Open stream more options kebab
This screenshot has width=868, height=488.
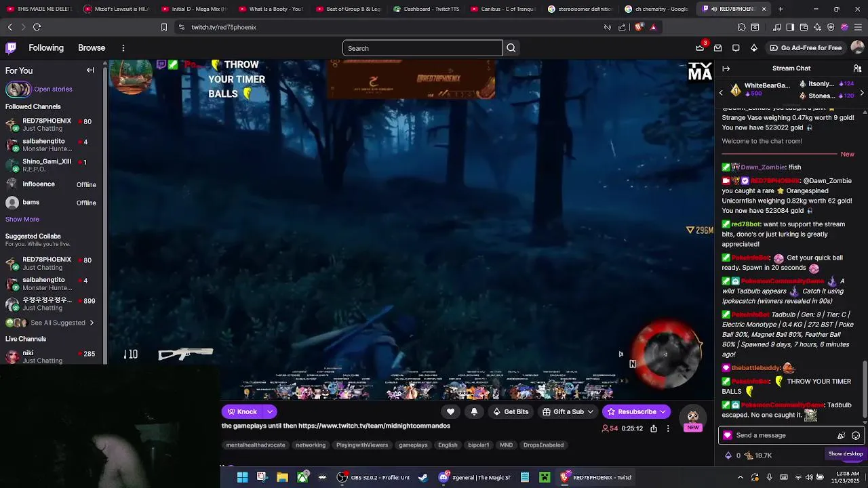(x=668, y=428)
